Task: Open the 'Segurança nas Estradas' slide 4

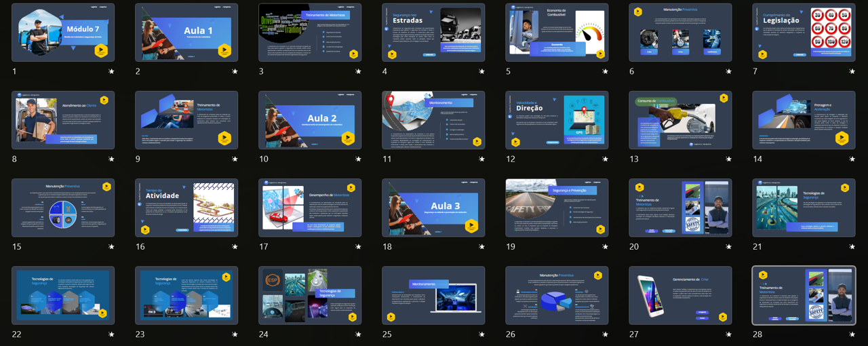Action: click(433, 33)
